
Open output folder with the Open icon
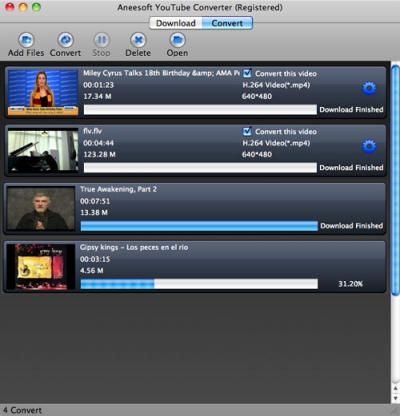177,40
